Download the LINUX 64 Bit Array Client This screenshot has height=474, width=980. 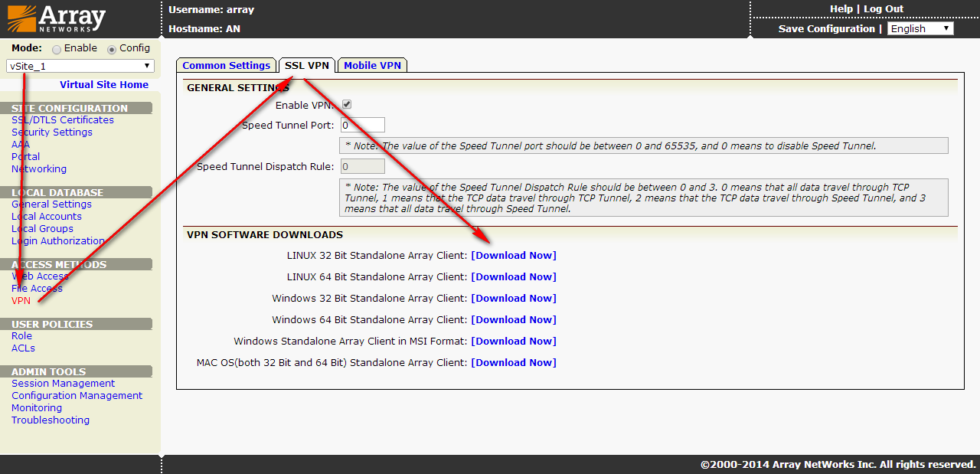tap(514, 276)
